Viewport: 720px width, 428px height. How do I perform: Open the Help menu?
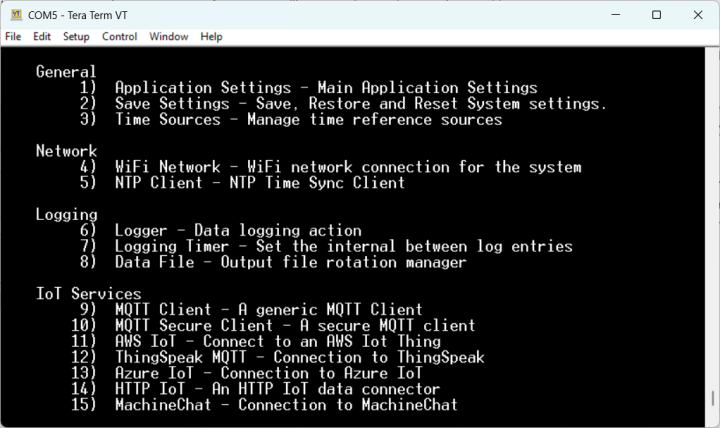point(211,36)
